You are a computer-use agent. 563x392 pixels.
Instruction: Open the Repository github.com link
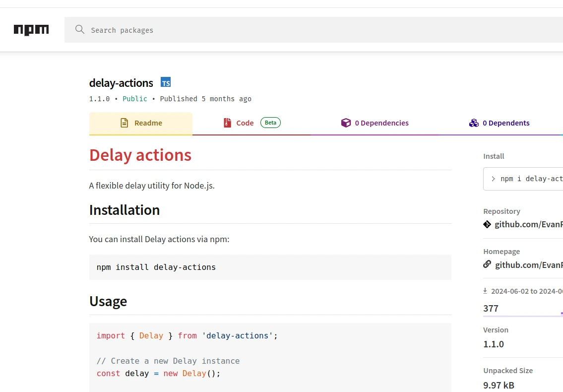click(x=529, y=225)
